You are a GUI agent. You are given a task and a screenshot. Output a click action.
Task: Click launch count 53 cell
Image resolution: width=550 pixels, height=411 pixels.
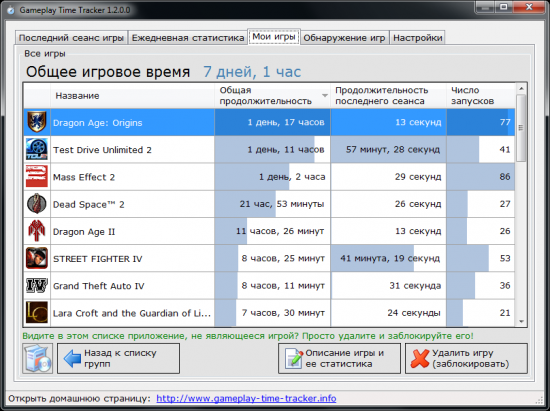(x=481, y=258)
